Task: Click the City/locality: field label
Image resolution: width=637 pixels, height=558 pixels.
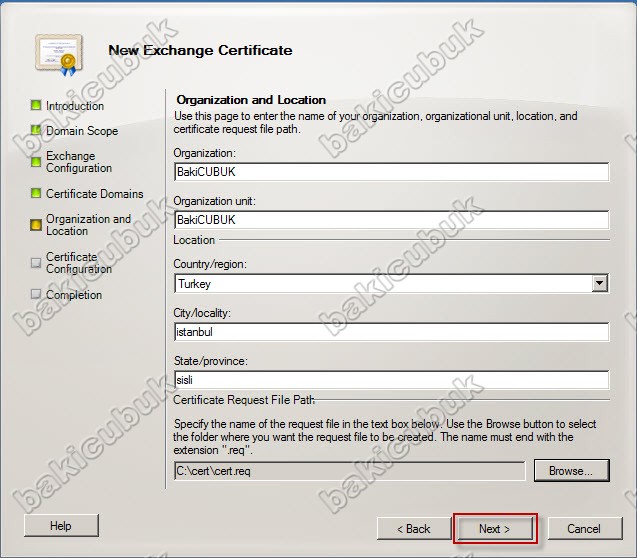Action: click(x=202, y=313)
